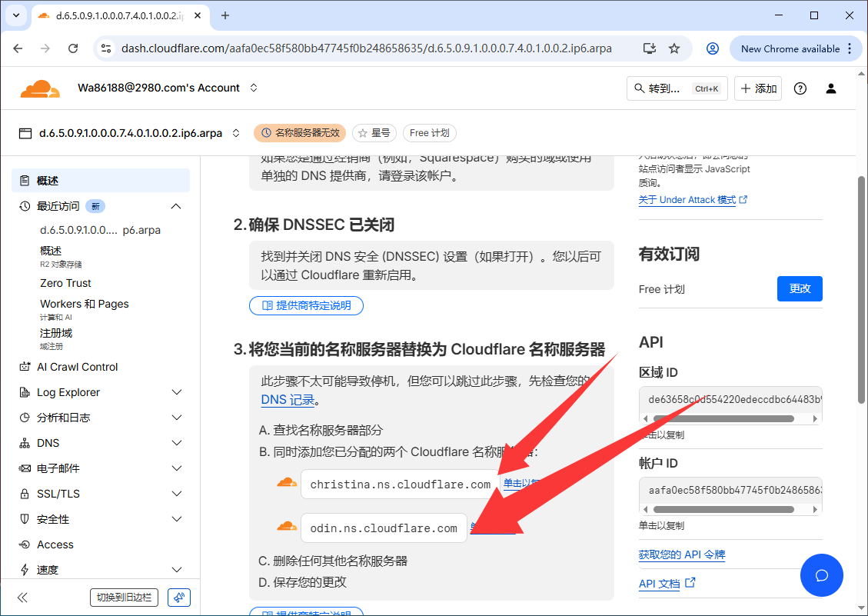
Task: Expand the SSL/TLS sidebar section
Action: pos(177,494)
